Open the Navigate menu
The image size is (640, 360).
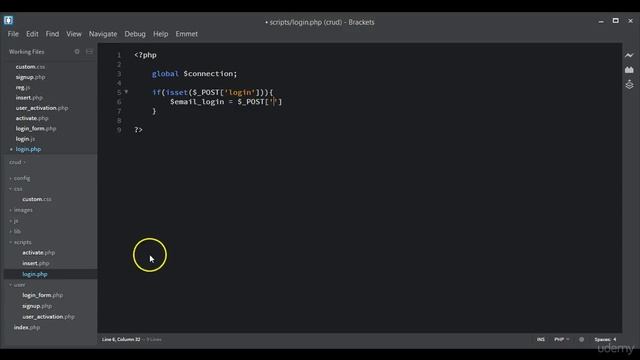(x=103, y=34)
